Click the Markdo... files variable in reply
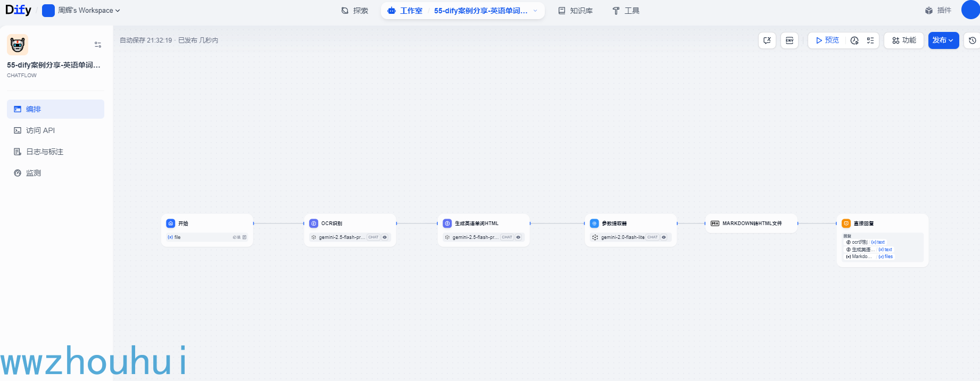This screenshot has width=980, height=381. pos(870,256)
